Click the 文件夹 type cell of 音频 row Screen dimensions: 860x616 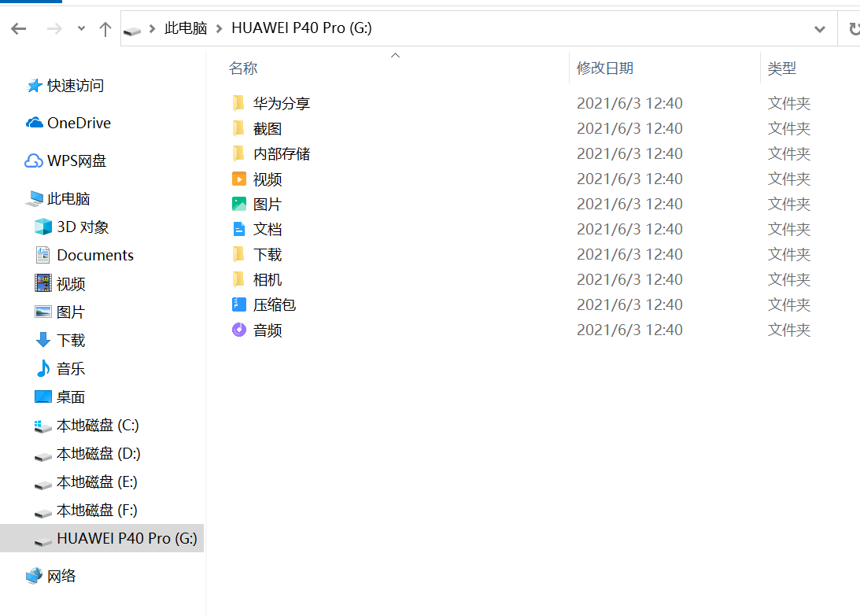coord(789,330)
